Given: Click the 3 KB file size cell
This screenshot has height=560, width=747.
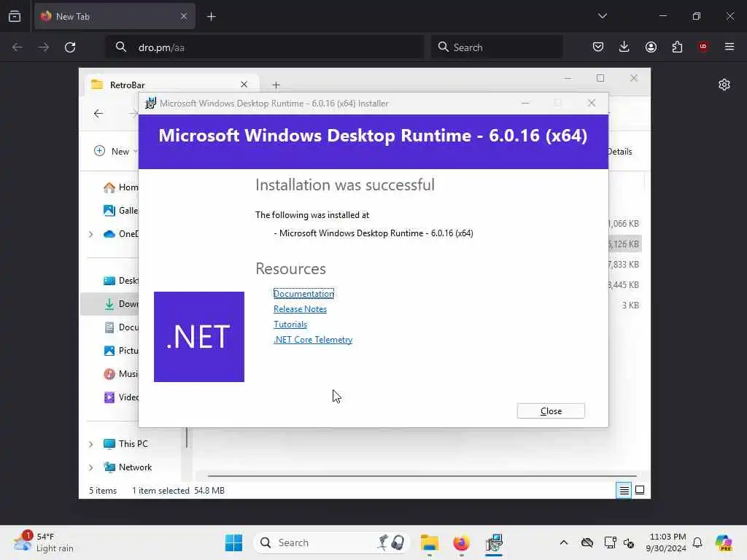Looking at the screenshot, I should (x=630, y=306).
